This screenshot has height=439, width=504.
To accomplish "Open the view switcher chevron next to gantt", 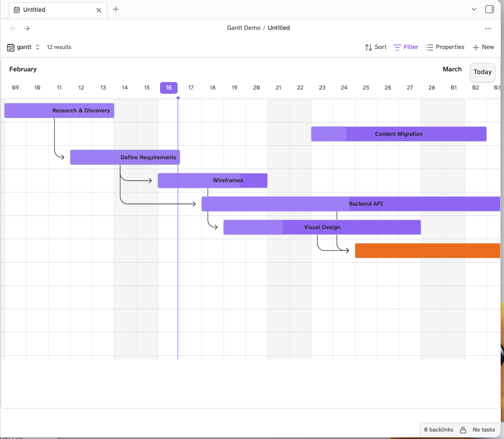I will point(36,47).
